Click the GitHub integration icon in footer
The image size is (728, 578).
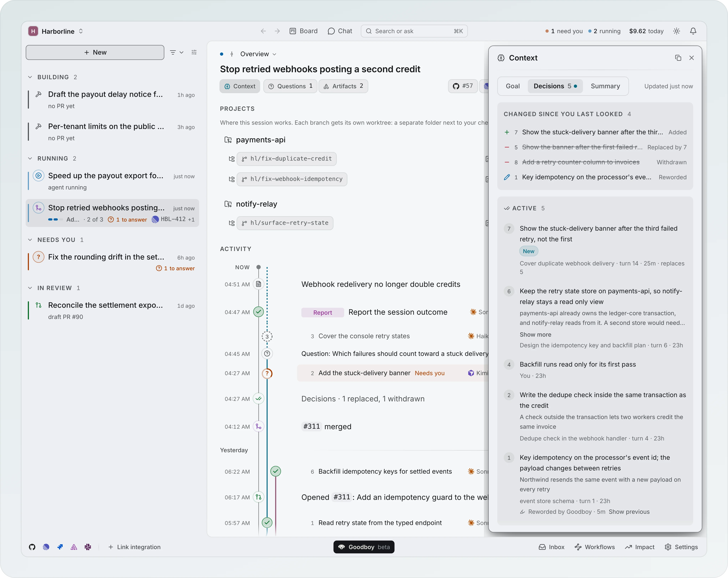tap(32, 547)
